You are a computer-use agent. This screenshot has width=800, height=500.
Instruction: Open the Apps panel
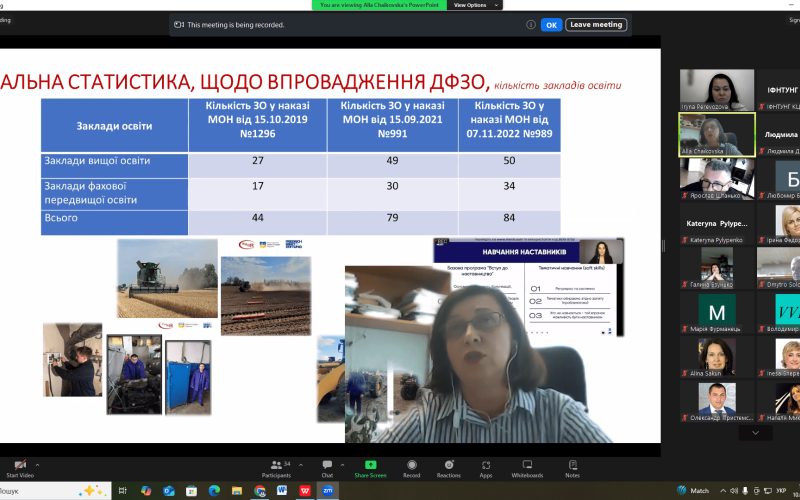(x=486, y=469)
